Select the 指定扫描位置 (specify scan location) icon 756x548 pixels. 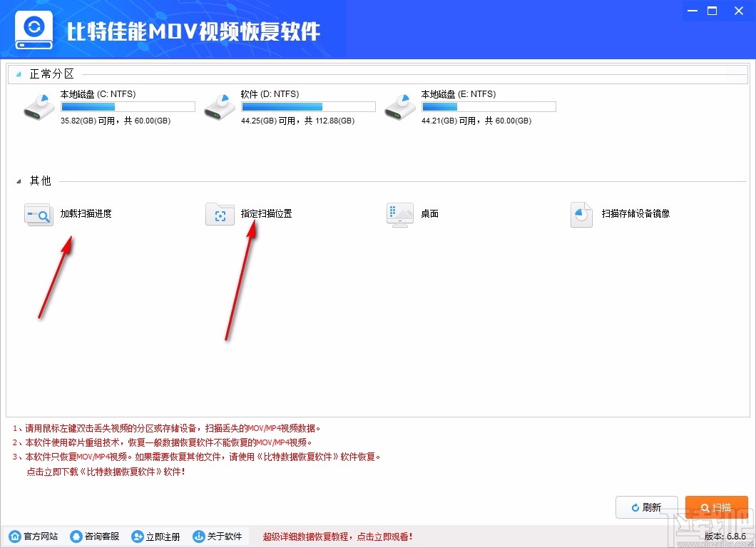click(x=220, y=214)
